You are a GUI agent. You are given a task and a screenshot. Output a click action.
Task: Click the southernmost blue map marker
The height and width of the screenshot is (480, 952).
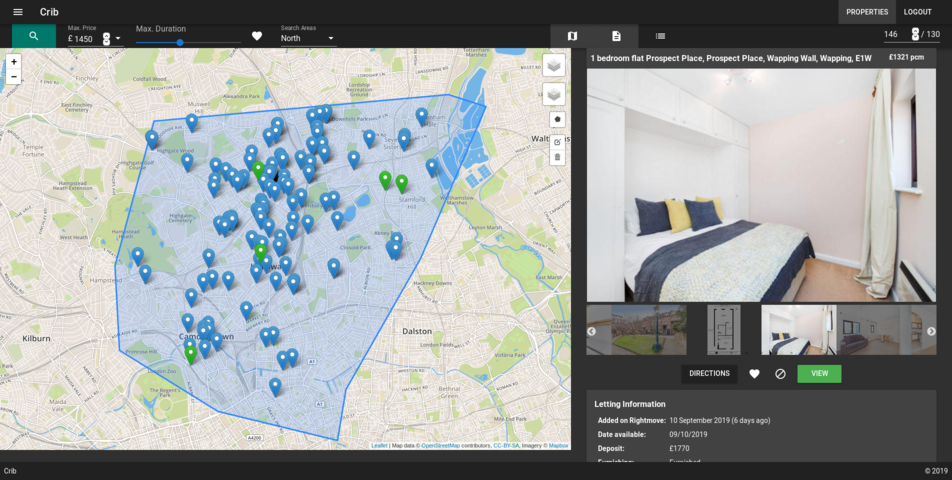[x=275, y=386]
